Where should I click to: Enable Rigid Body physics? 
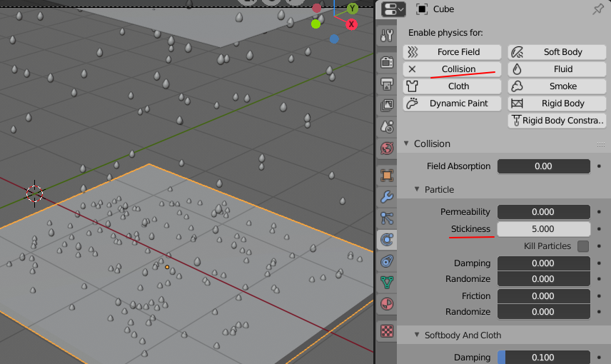(557, 103)
